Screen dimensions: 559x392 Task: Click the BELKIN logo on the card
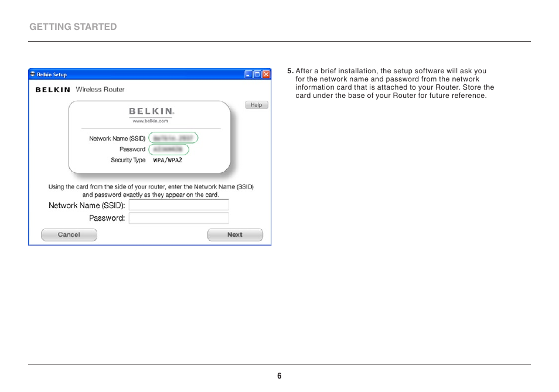coord(152,111)
